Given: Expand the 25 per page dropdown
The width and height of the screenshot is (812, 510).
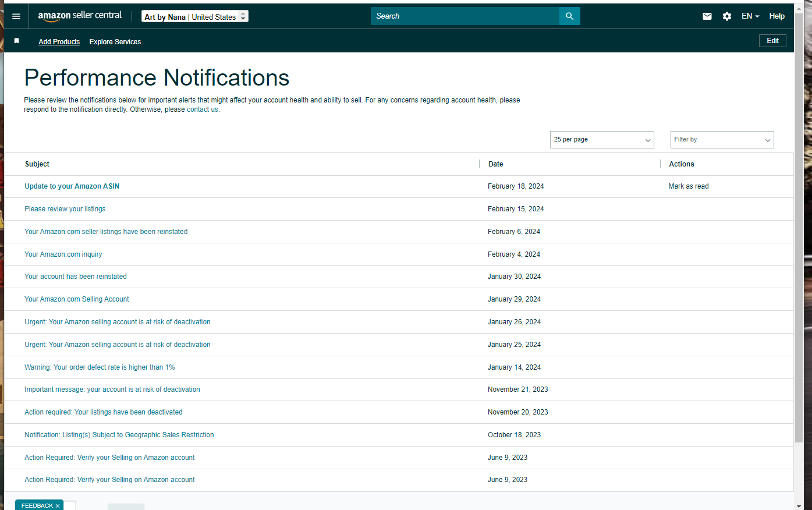Looking at the screenshot, I should click(602, 140).
